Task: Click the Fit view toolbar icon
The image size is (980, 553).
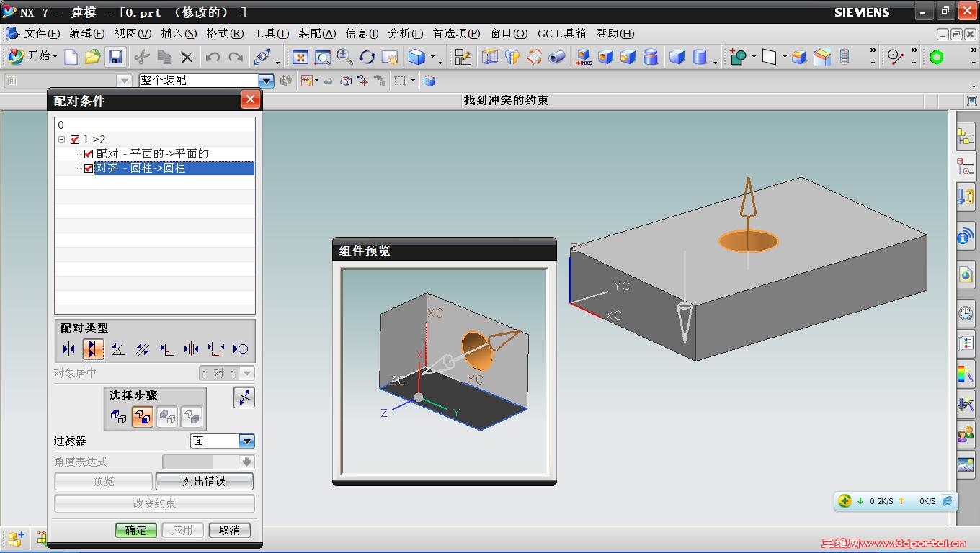Action: [300, 57]
